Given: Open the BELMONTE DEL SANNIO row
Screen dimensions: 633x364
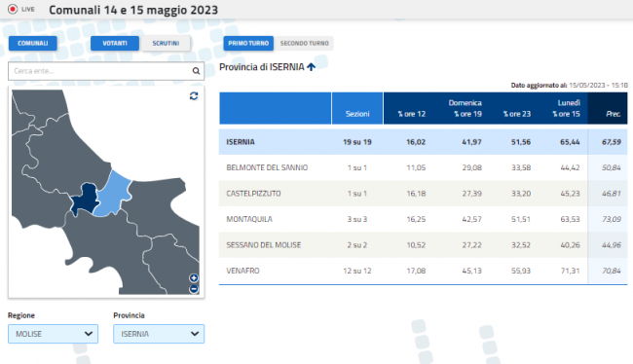Looking at the screenshot, I should click(423, 167).
